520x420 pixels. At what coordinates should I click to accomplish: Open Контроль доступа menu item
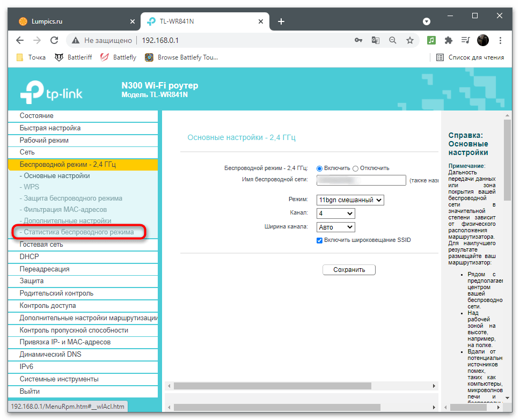click(83, 306)
